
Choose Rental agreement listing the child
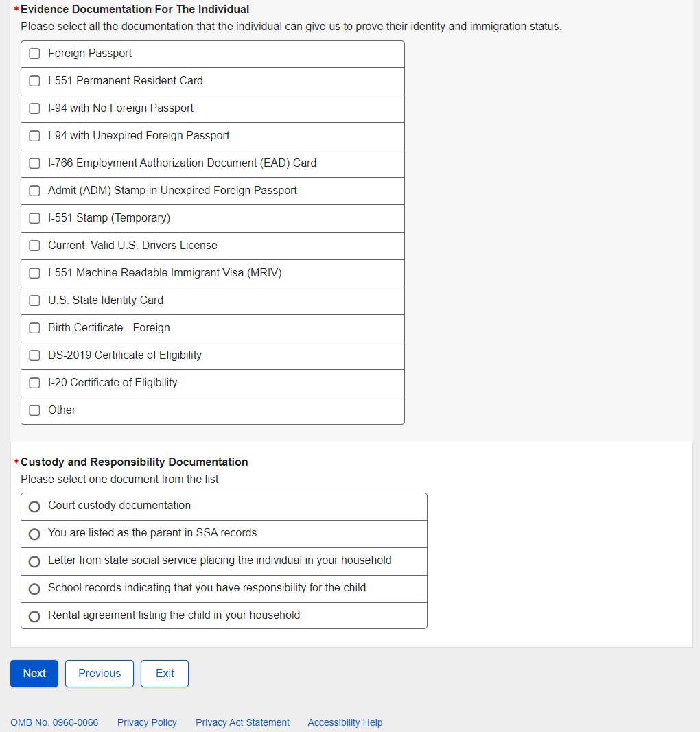[x=34, y=616]
